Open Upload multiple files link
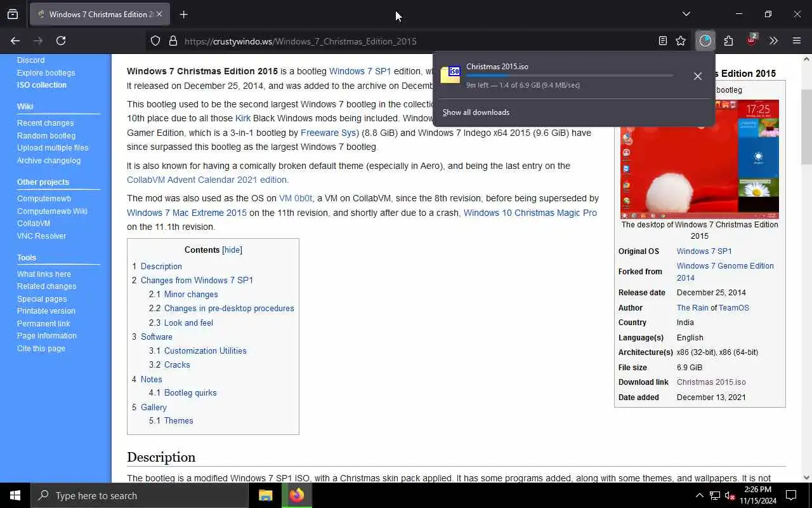 (x=53, y=148)
